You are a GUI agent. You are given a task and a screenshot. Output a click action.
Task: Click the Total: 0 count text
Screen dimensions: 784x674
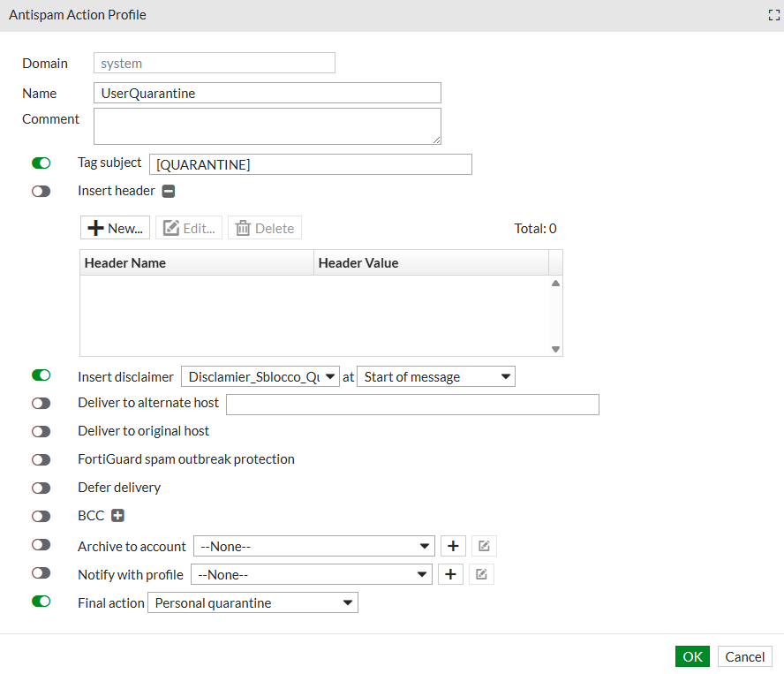click(x=536, y=229)
